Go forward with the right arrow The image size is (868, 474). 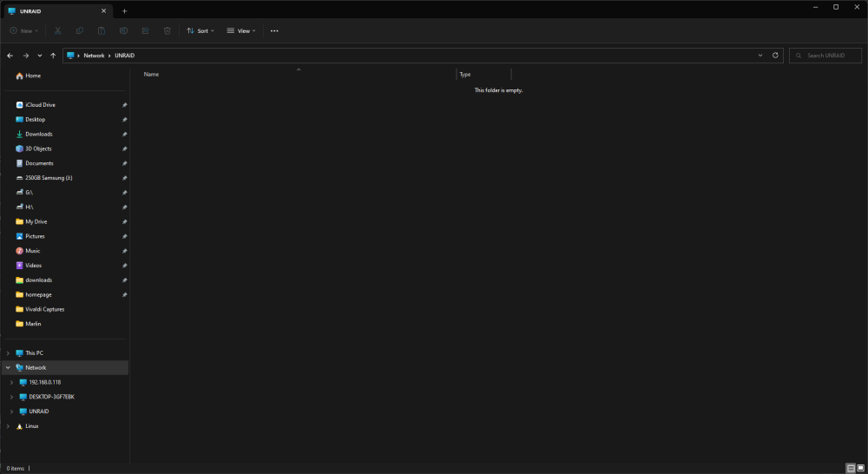pyautogui.click(x=25, y=56)
